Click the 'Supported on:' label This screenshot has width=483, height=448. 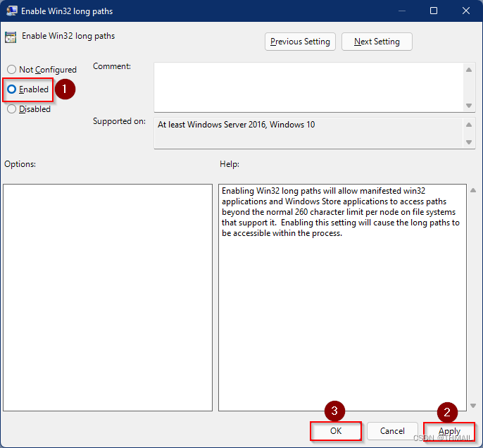point(119,121)
